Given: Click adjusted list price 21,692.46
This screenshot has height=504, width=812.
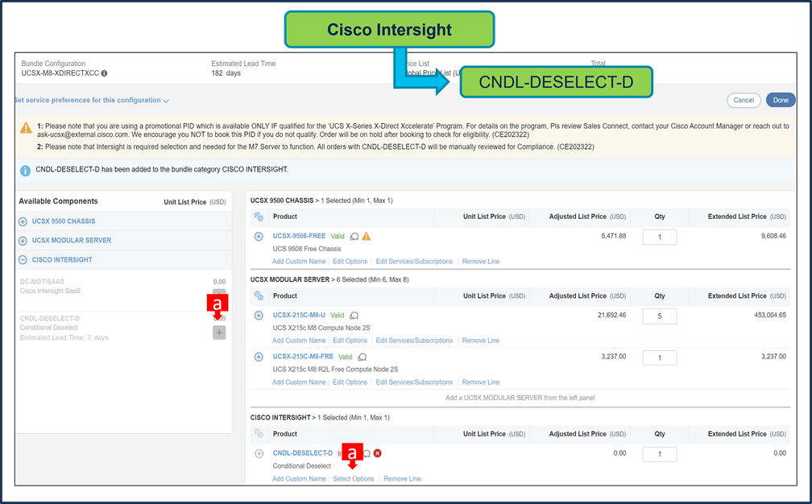Looking at the screenshot, I should pos(611,315).
